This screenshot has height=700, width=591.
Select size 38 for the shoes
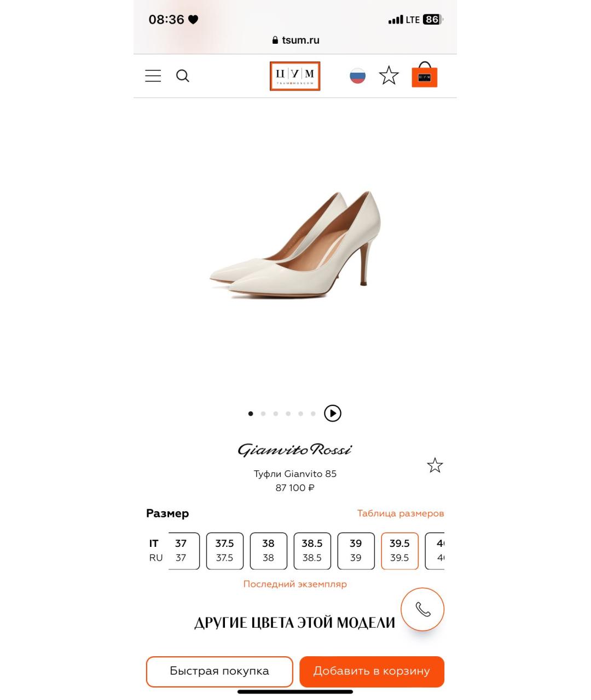tap(268, 551)
